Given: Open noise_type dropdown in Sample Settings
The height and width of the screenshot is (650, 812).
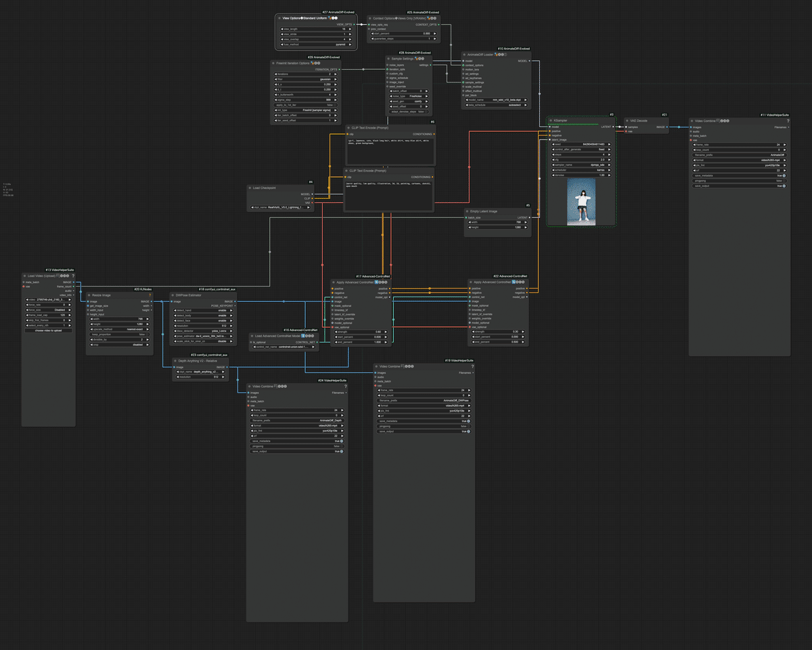Looking at the screenshot, I should pyautogui.click(x=409, y=96).
